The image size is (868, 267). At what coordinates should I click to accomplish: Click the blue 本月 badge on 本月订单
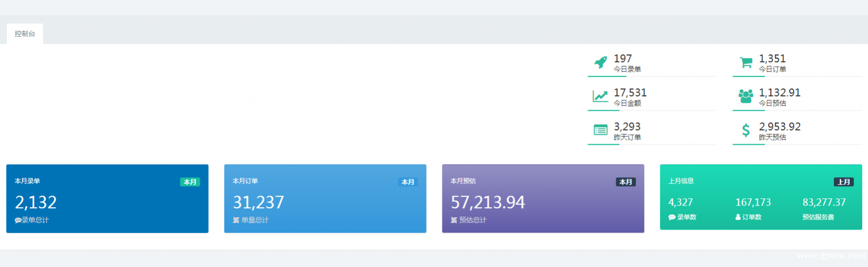point(408,182)
